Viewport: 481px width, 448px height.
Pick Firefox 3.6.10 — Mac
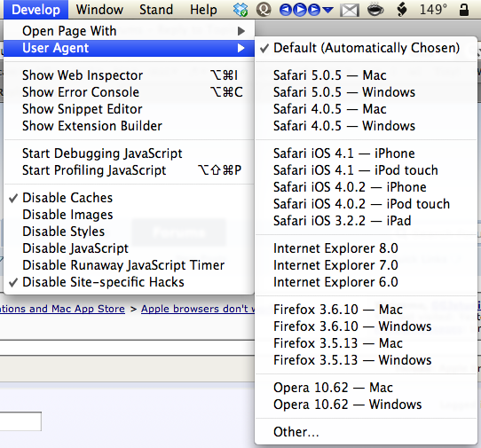366,310
